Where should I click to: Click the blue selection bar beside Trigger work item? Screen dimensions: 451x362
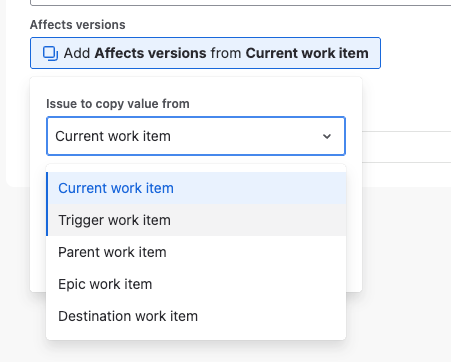point(47,220)
